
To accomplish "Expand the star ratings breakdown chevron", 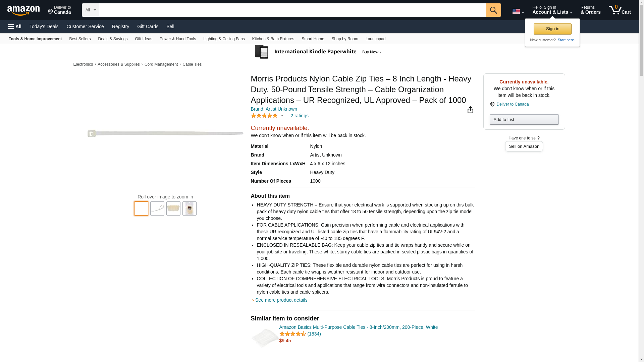I will [x=282, y=116].
